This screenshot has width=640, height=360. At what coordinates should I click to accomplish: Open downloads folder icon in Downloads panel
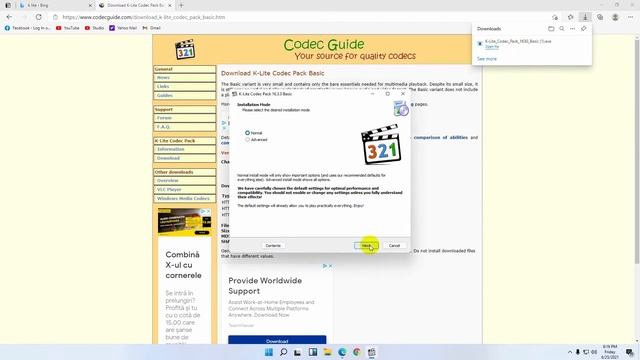click(551, 29)
